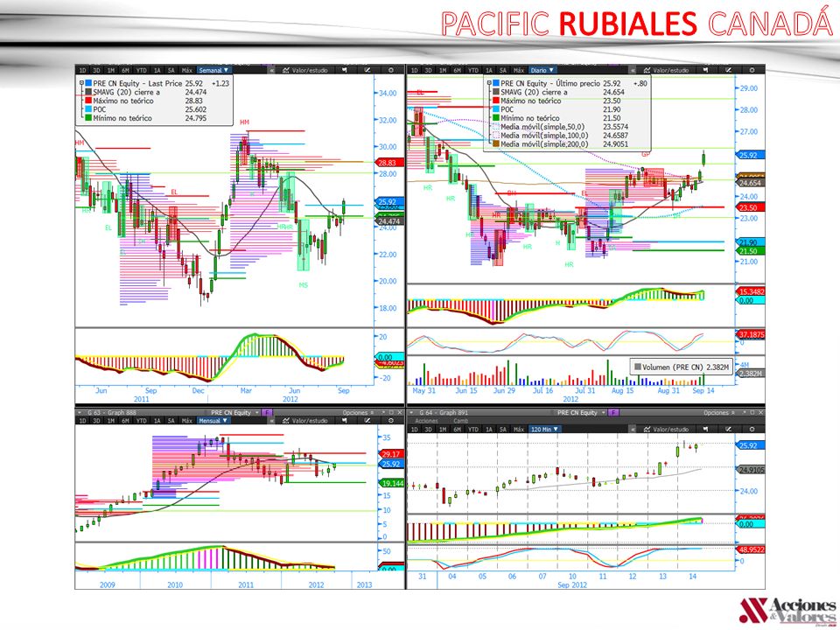
Task: Click the settings gear on the Diario chart
Action: coord(752,70)
